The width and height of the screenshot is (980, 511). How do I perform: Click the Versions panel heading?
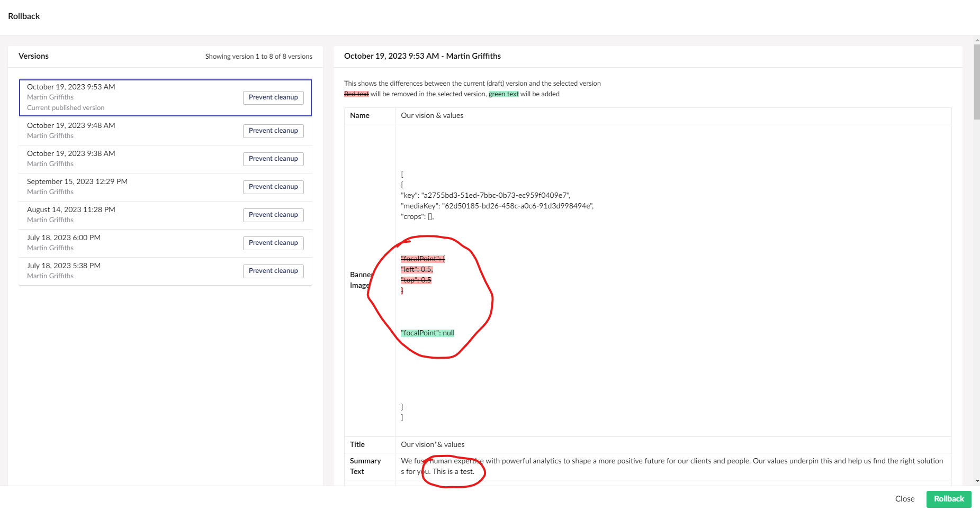coord(34,56)
